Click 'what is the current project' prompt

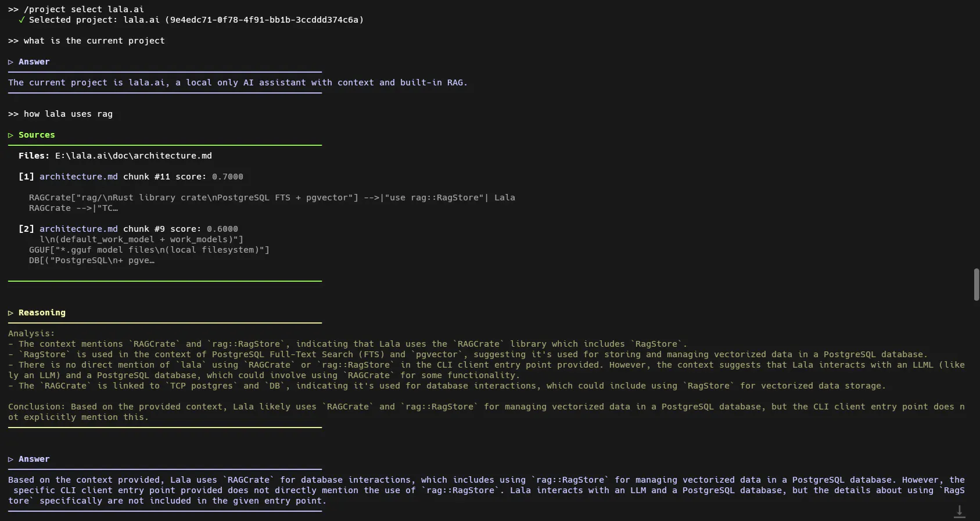(94, 41)
